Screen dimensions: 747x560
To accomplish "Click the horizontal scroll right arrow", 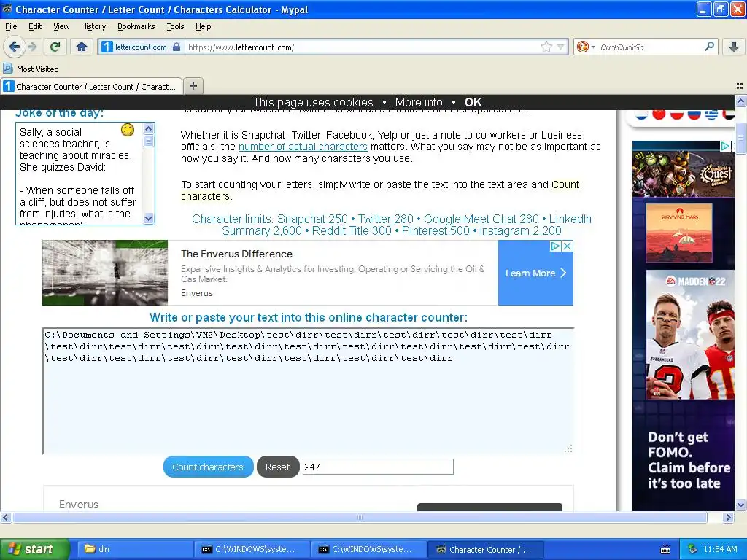I will 728,517.
